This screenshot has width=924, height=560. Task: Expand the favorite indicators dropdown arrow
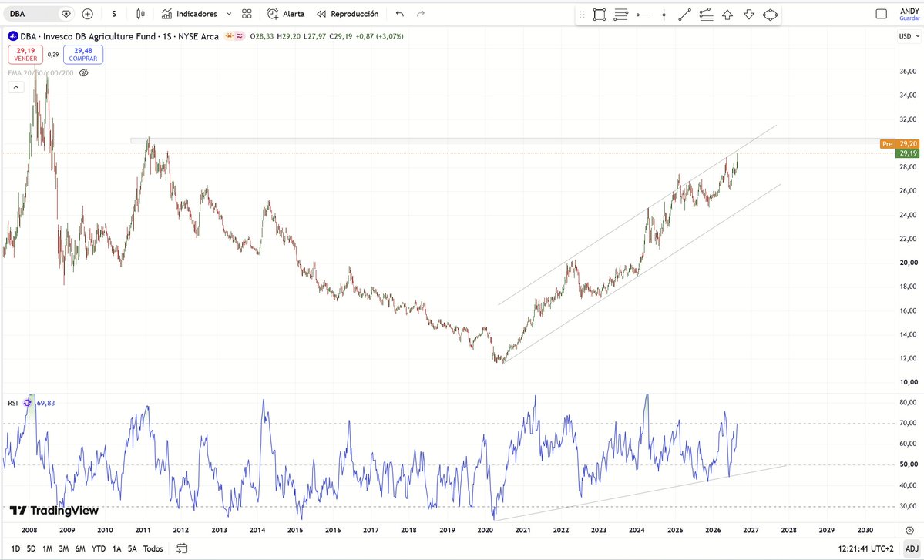(x=229, y=14)
